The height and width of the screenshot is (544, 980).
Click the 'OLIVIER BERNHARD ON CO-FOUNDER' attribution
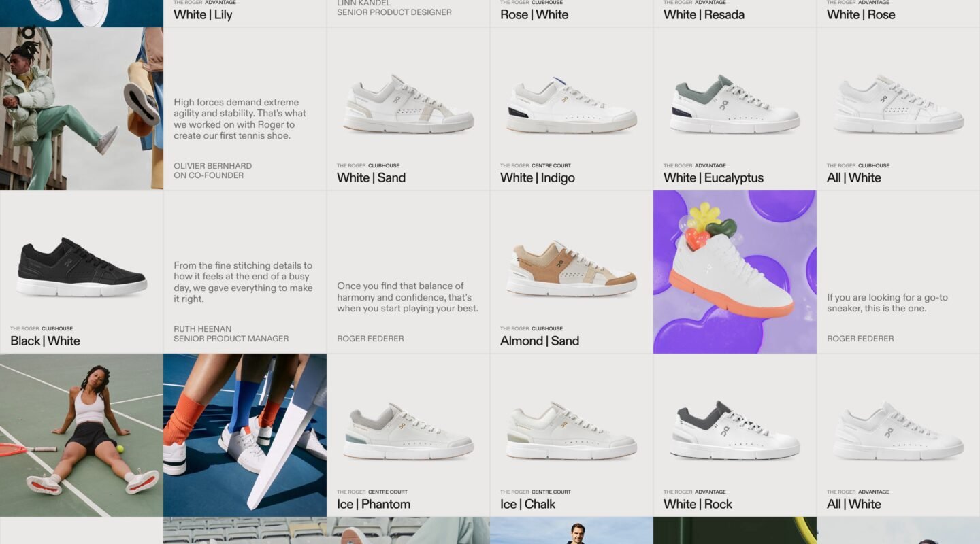click(213, 170)
